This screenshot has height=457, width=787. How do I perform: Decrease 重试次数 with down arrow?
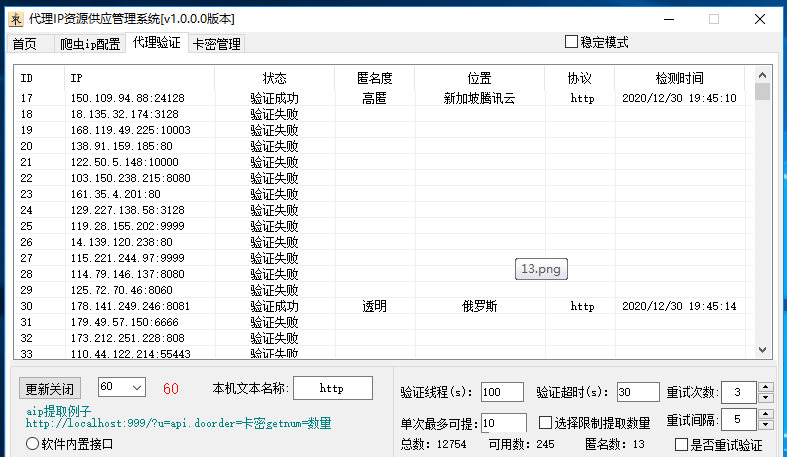765,398
